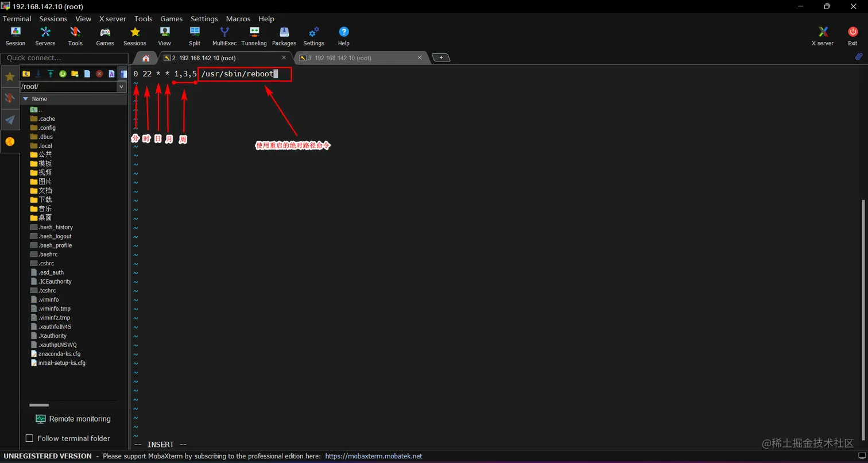Click the Quick connect input field
The width and height of the screenshot is (868, 463).
64,58
